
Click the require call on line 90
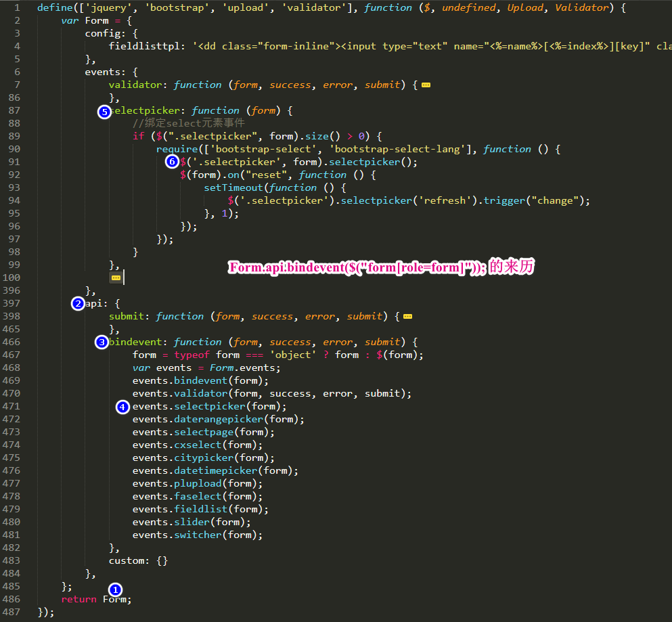(176, 148)
